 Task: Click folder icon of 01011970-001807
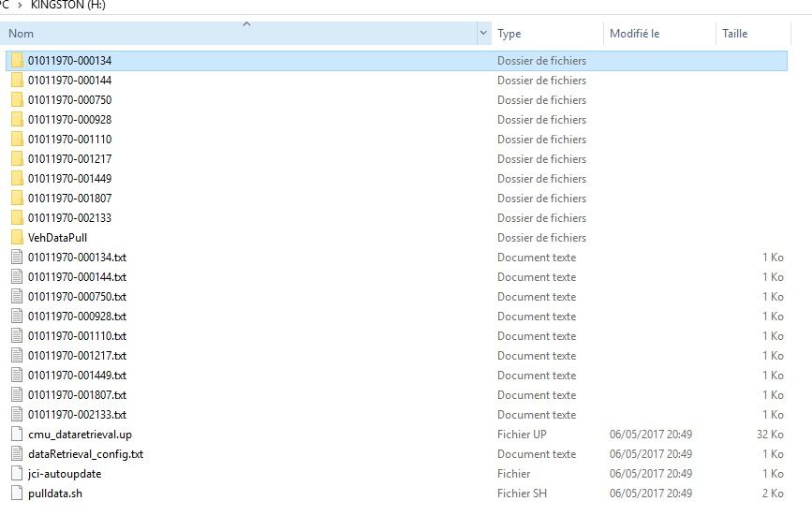(17, 199)
